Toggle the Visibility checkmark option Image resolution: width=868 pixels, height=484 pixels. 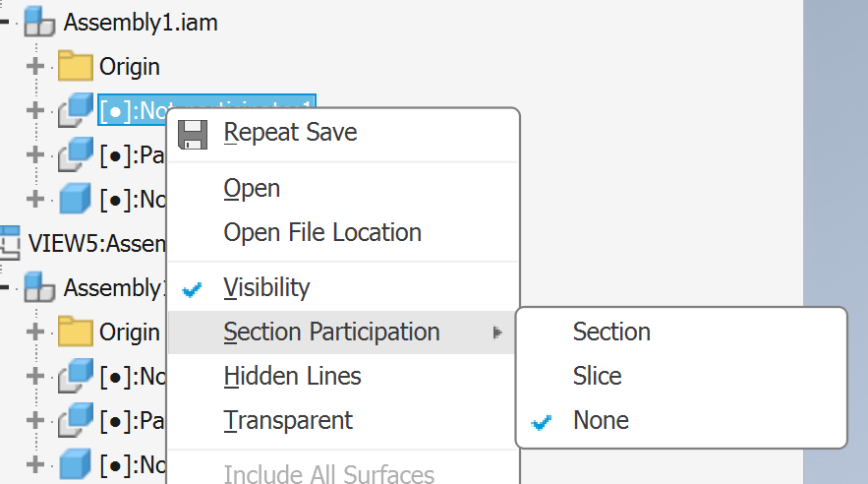coord(266,288)
